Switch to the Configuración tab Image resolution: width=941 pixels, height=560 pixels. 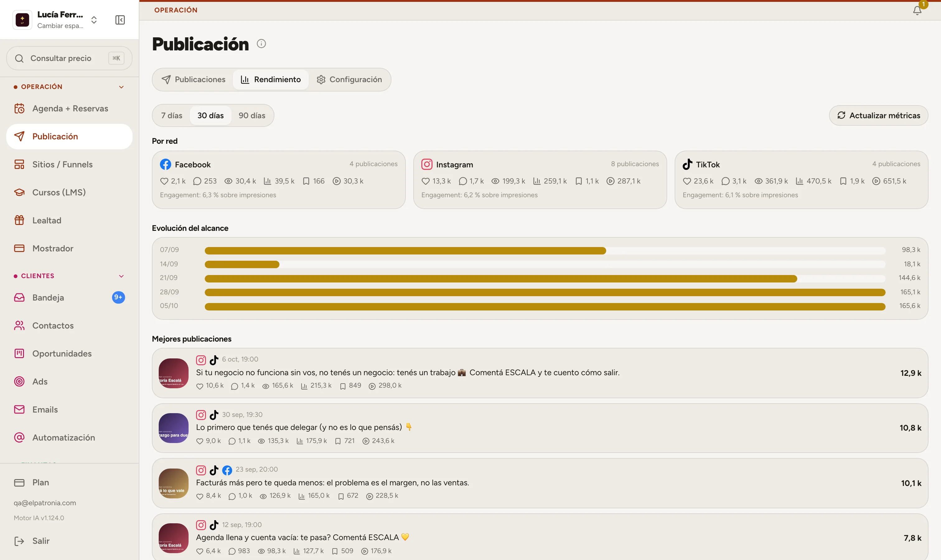(x=349, y=80)
